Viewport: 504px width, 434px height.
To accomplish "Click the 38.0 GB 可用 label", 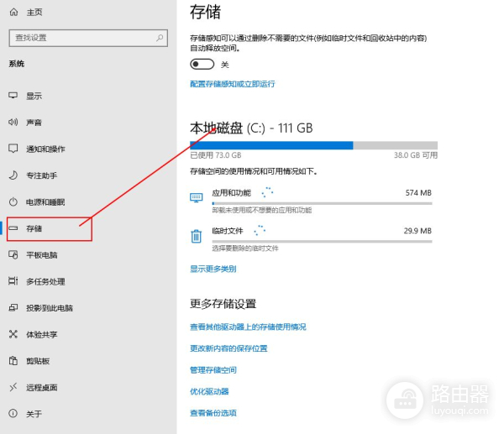I will (x=416, y=155).
